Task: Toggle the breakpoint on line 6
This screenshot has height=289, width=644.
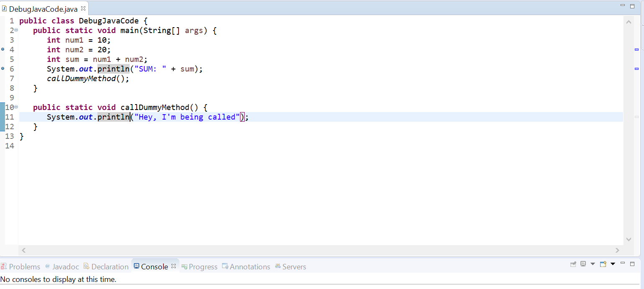Action: tap(3, 69)
